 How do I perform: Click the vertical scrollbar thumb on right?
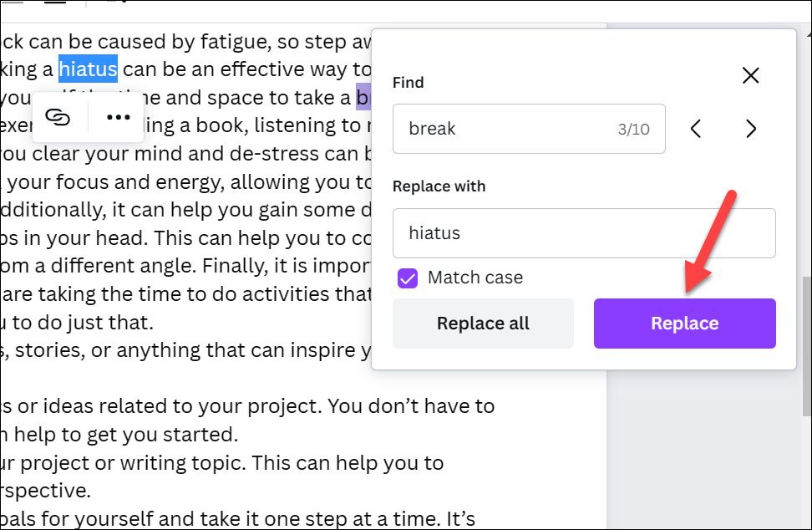805,334
